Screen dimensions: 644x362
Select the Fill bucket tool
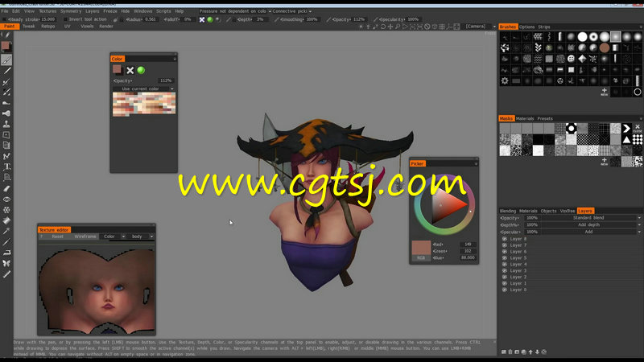pyautogui.click(x=6, y=220)
